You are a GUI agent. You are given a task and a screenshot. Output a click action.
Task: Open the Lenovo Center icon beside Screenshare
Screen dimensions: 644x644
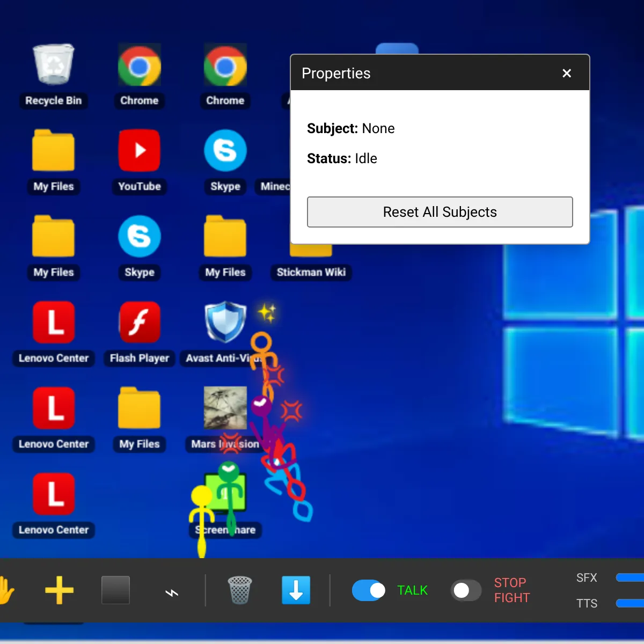[53, 494]
